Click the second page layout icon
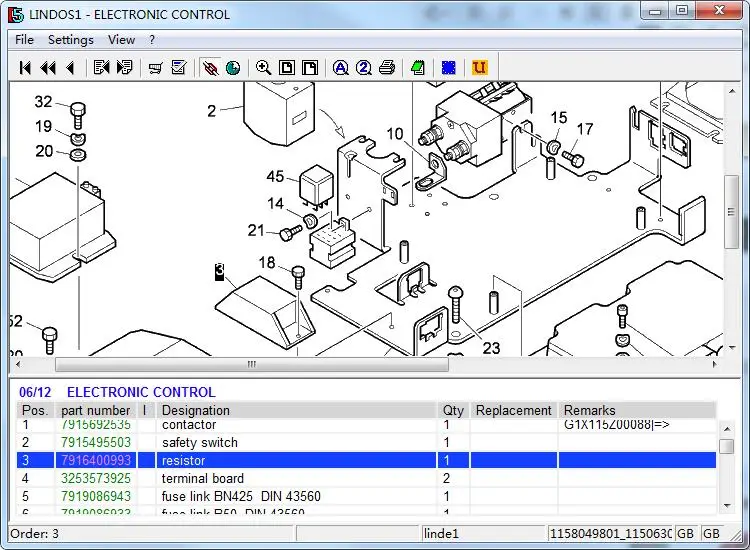The image size is (750, 550). tap(310, 67)
